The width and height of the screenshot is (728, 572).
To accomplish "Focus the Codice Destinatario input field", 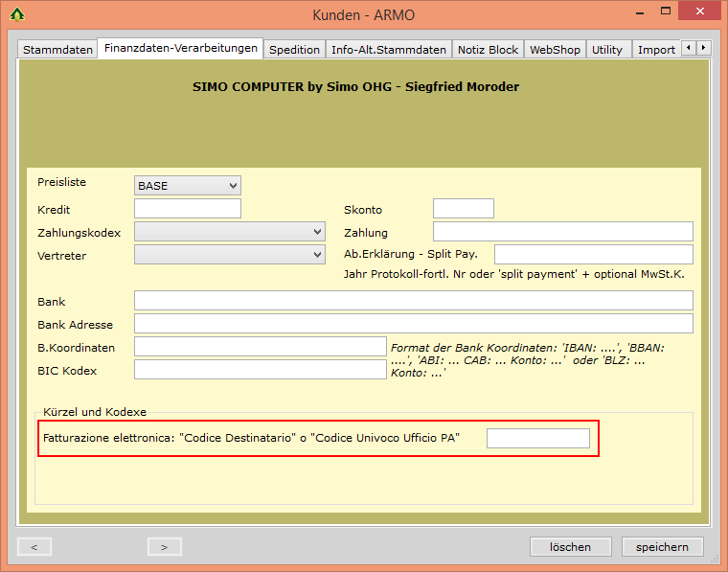I will tap(537, 438).
